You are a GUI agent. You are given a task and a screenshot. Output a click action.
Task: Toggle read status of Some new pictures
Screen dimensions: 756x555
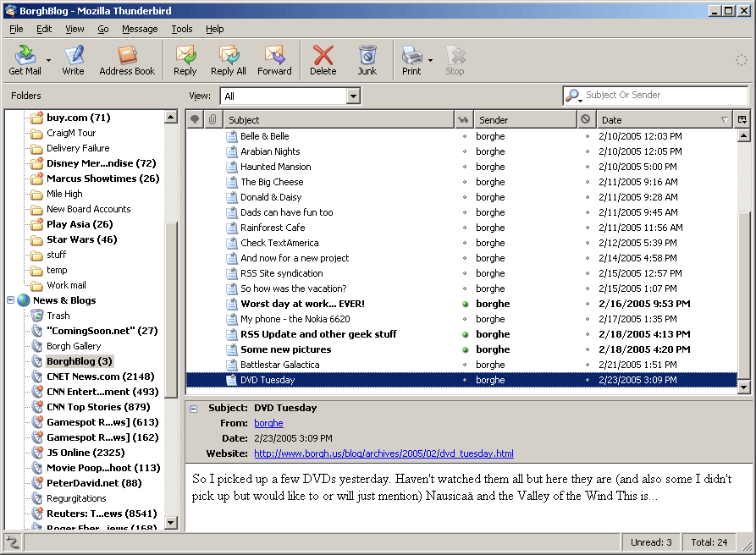(465, 349)
